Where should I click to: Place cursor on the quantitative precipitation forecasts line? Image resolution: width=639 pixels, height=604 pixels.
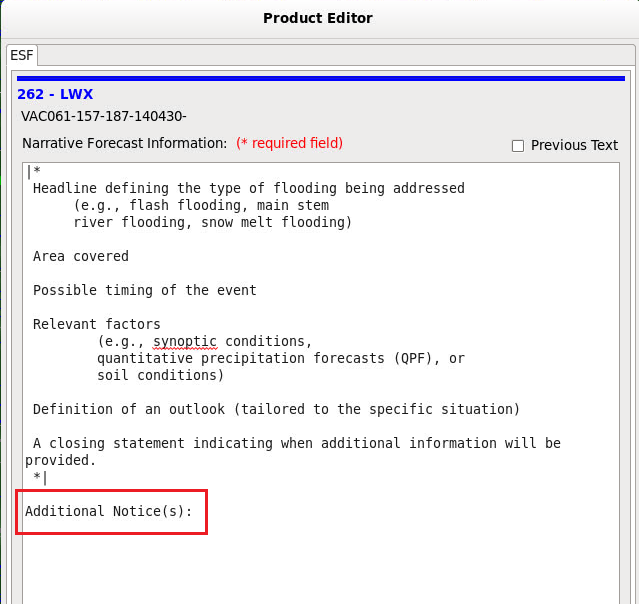(x=281, y=358)
